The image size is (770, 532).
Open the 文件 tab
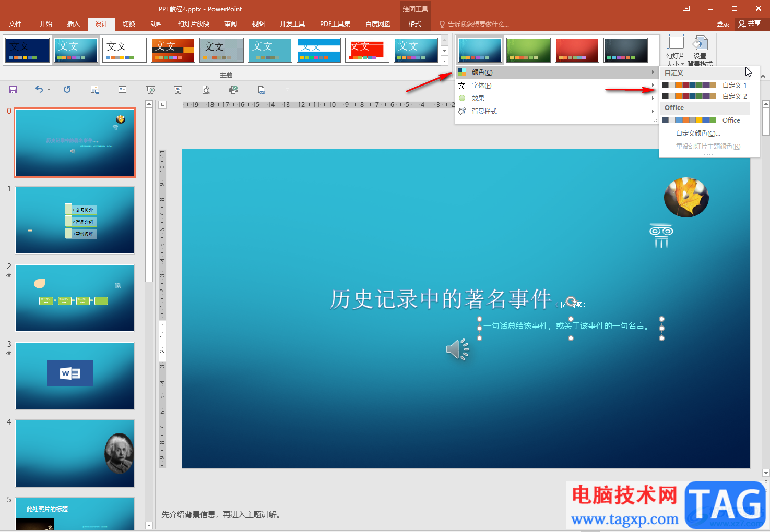click(15, 23)
